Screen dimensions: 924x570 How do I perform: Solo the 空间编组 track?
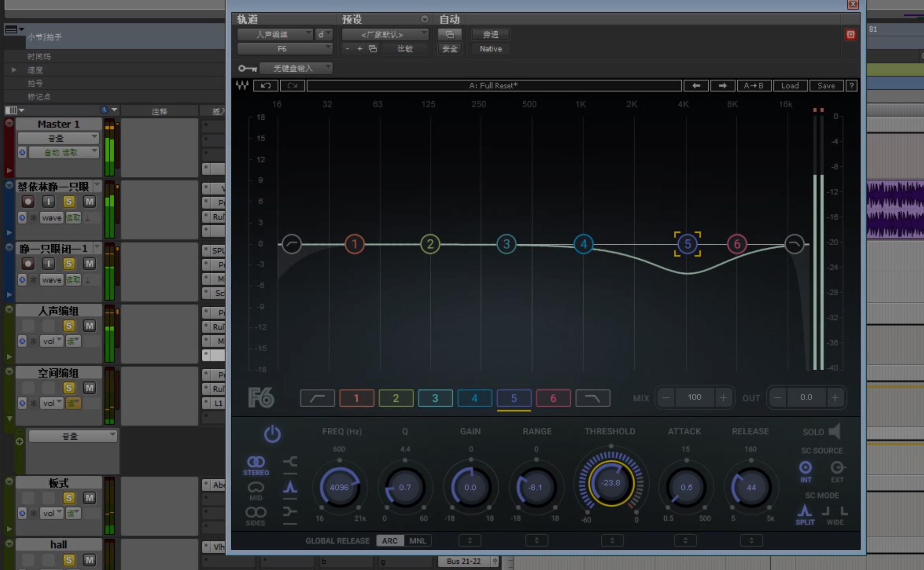69,388
